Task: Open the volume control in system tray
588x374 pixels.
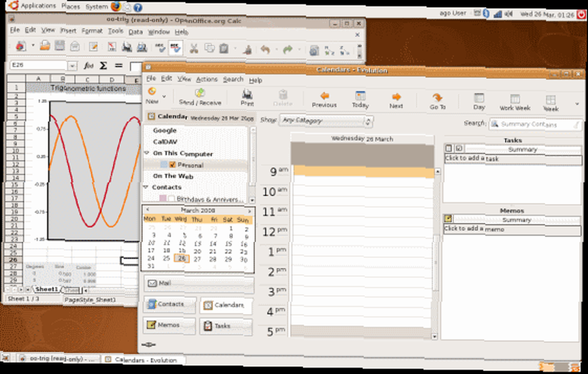Action: coord(509,14)
